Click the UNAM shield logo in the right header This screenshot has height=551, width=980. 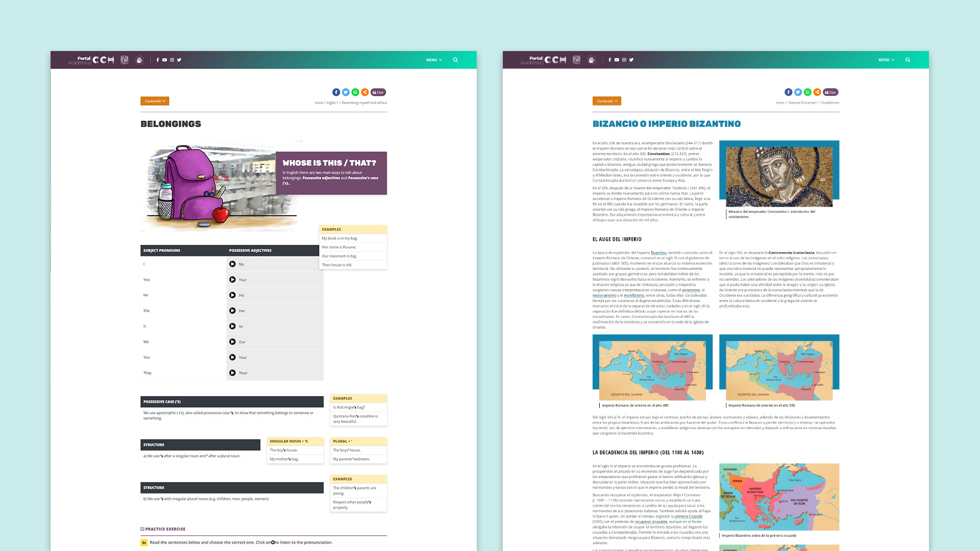[x=576, y=60]
